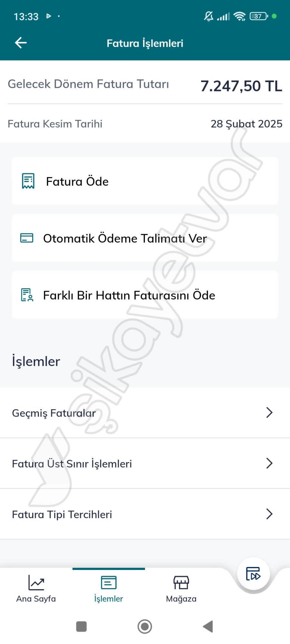Tap Otomatik Ödeme Talimatı Ver

click(125, 238)
